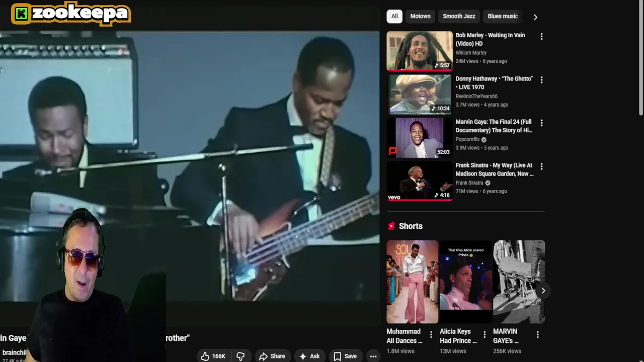
Task: Click the 166K like count
Action: (x=218, y=356)
